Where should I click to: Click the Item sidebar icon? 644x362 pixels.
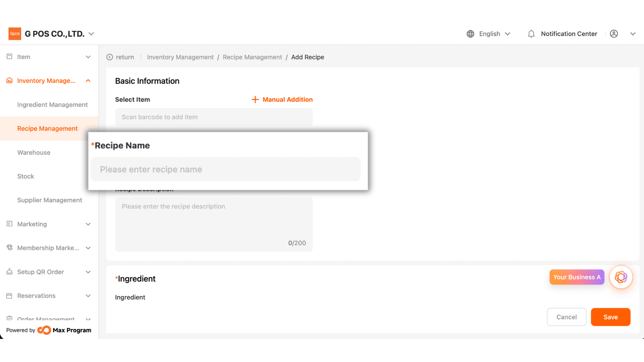coord(9,57)
